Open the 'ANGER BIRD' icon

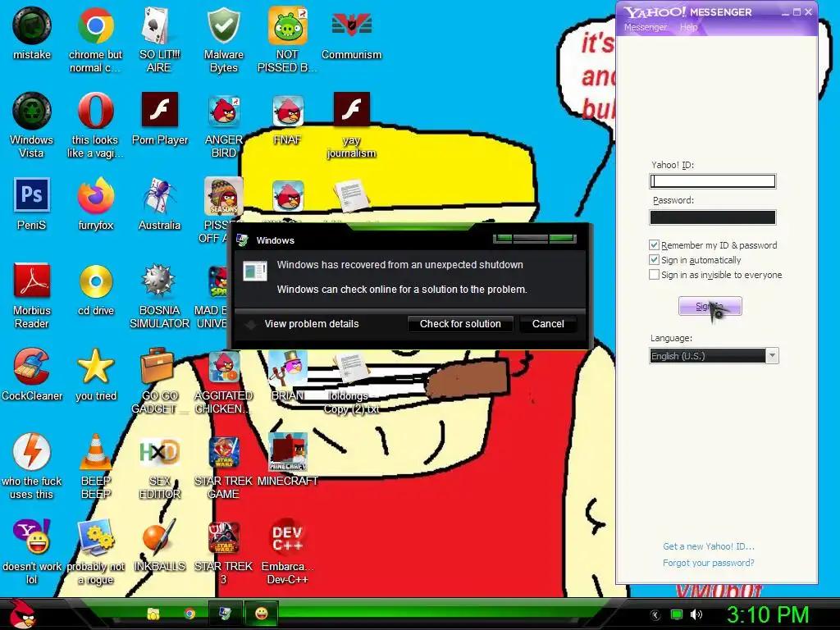(223, 111)
